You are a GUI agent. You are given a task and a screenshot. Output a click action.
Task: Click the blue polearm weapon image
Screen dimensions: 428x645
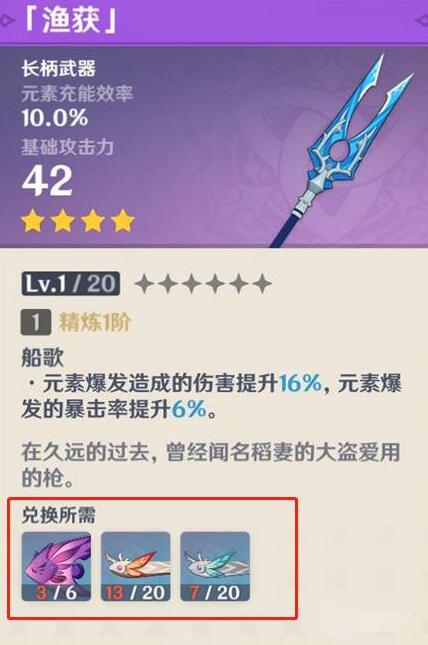tap(342, 150)
